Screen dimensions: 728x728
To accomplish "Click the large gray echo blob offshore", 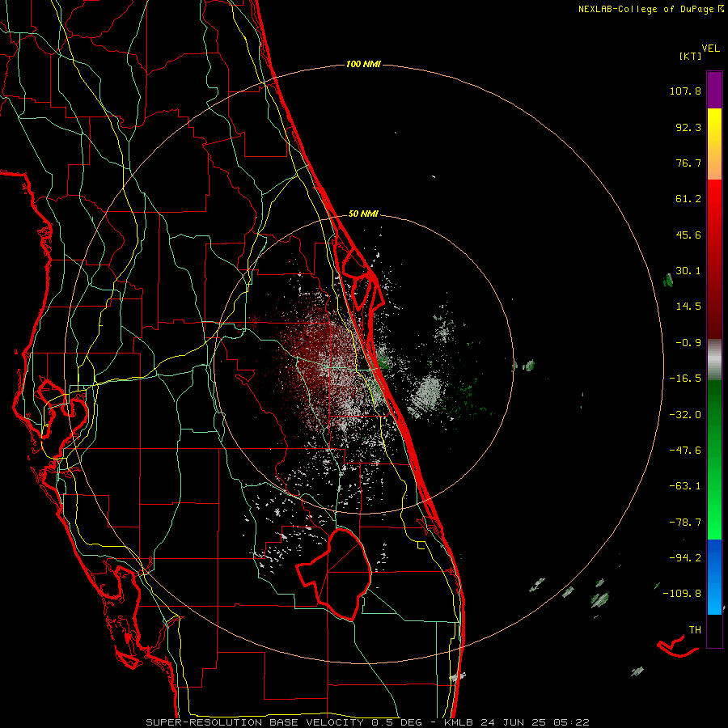I will tap(425, 393).
